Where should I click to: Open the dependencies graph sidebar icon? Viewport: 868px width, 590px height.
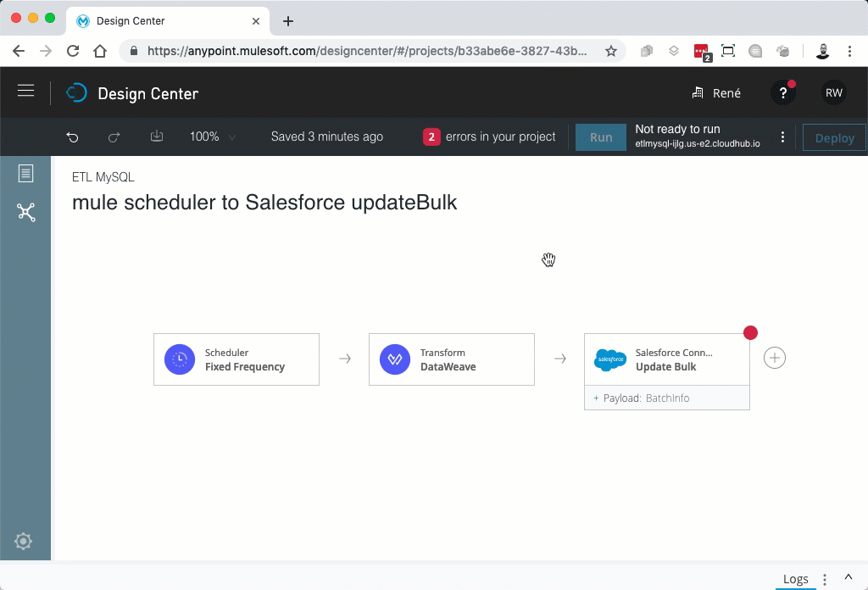coord(25,212)
